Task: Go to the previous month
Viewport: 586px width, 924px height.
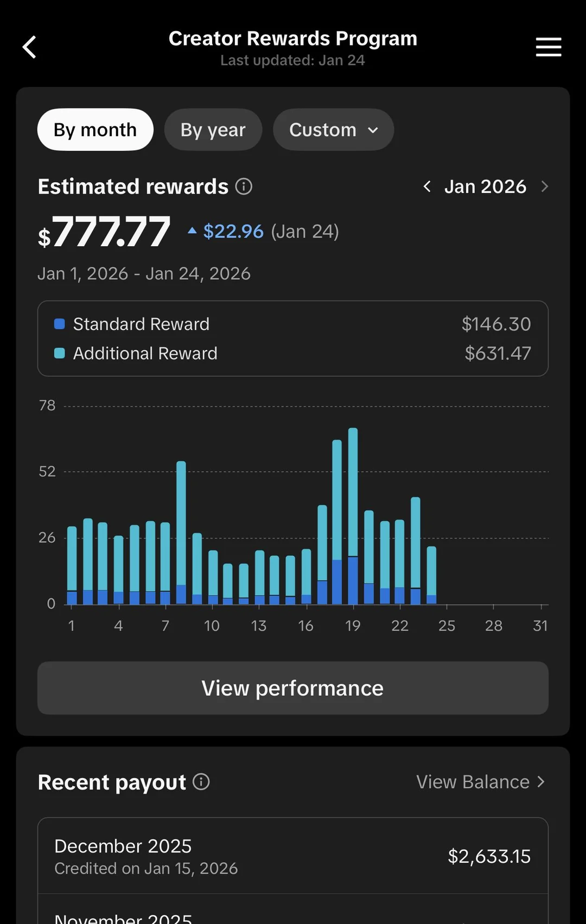Action: tap(427, 187)
